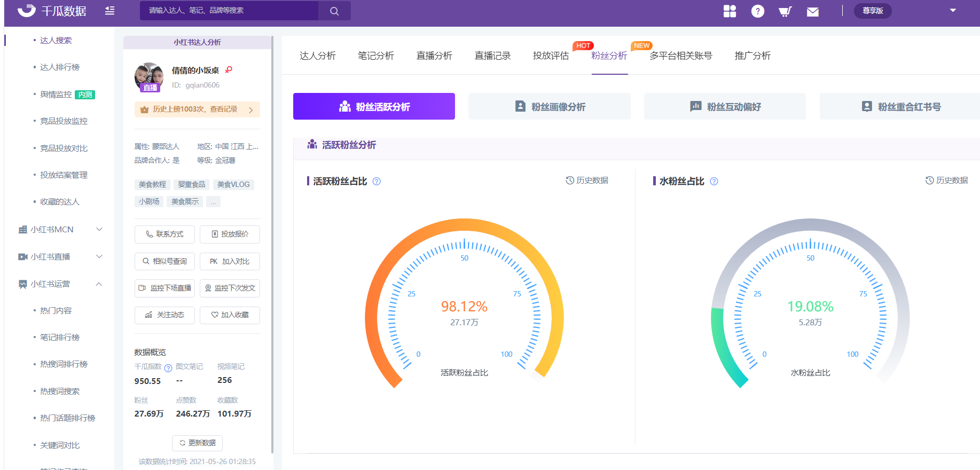
Task: Click the 婴童食品 tag
Action: (191, 184)
